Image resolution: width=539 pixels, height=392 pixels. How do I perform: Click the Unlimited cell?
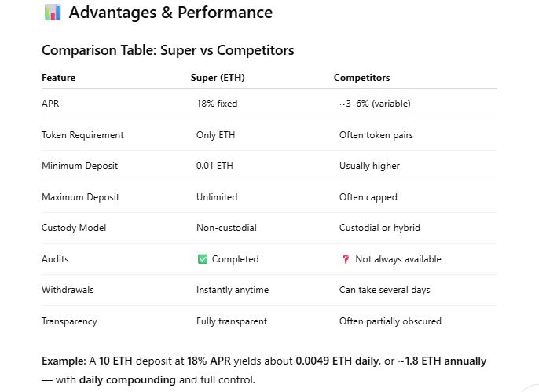pyautogui.click(x=217, y=197)
